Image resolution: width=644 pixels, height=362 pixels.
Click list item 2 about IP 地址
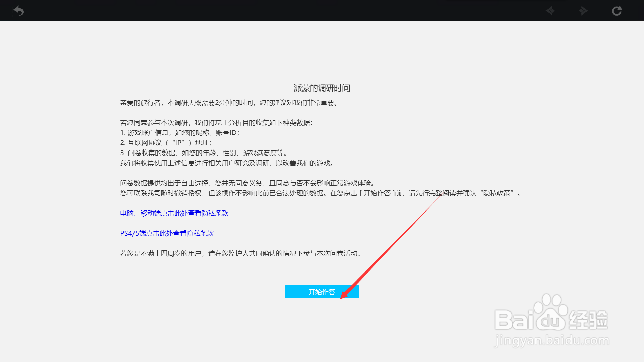[166, 143]
